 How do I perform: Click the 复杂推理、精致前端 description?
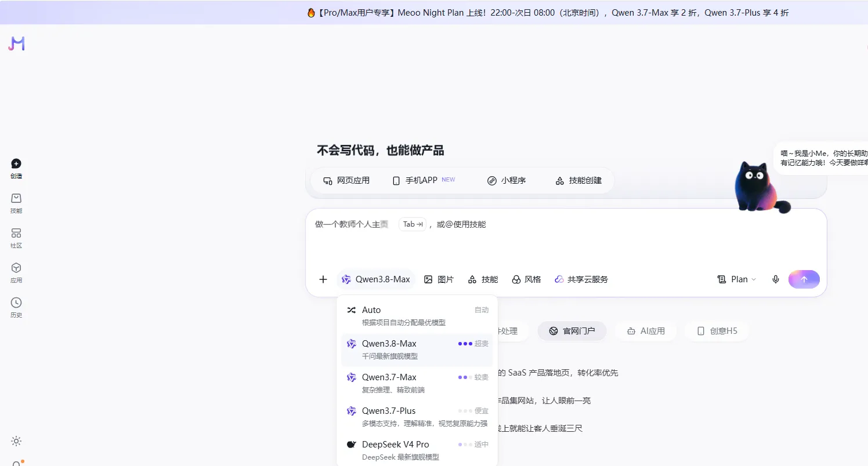[x=393, y=390]
